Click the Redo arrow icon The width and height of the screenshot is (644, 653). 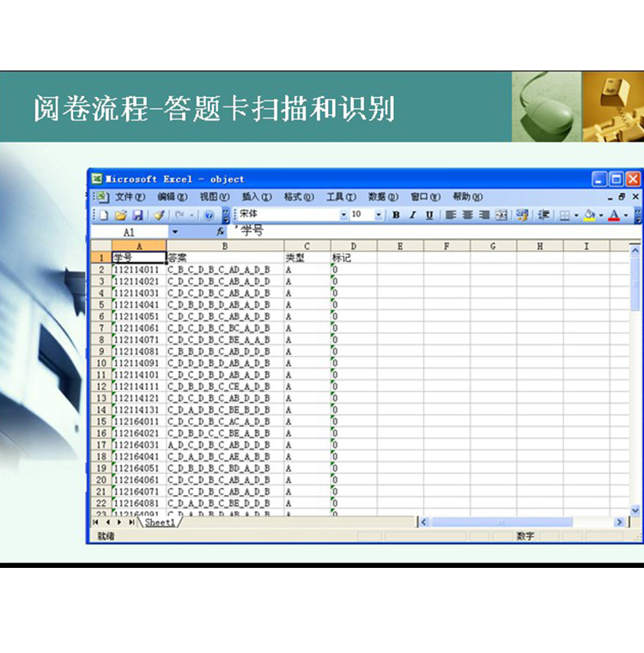pyautogui.click(x=179, y=215)
